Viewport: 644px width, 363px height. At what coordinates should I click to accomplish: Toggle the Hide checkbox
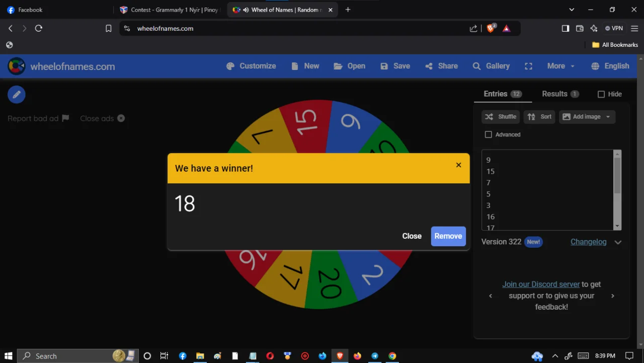click(601, 94)
